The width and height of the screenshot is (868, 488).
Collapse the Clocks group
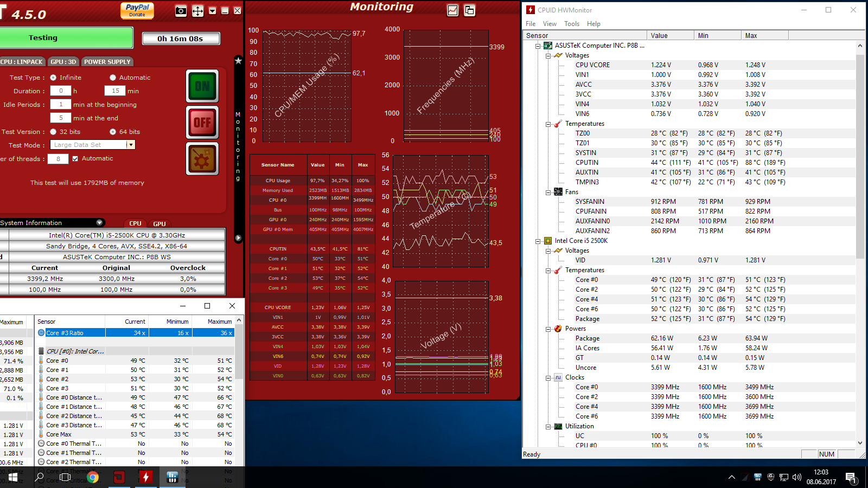coord(548,378)
